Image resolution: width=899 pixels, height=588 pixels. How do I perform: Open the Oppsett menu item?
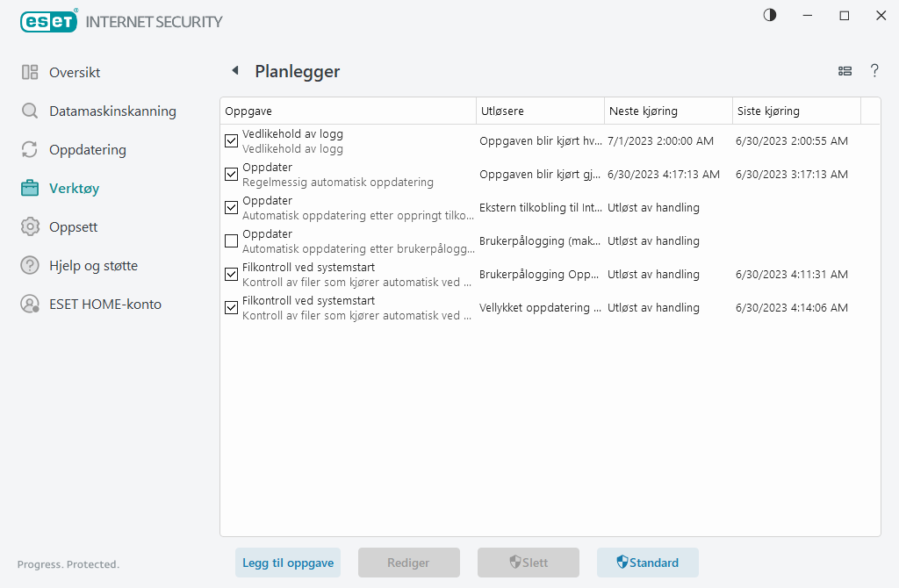(73, 227)
